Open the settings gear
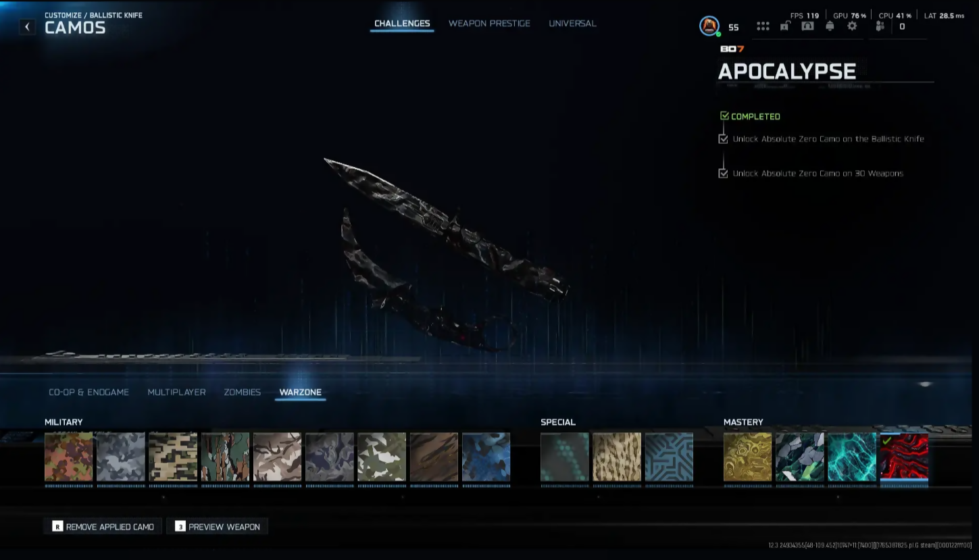Image resolution: width=979 pixels, height=560 pixels. click(852, 26)
